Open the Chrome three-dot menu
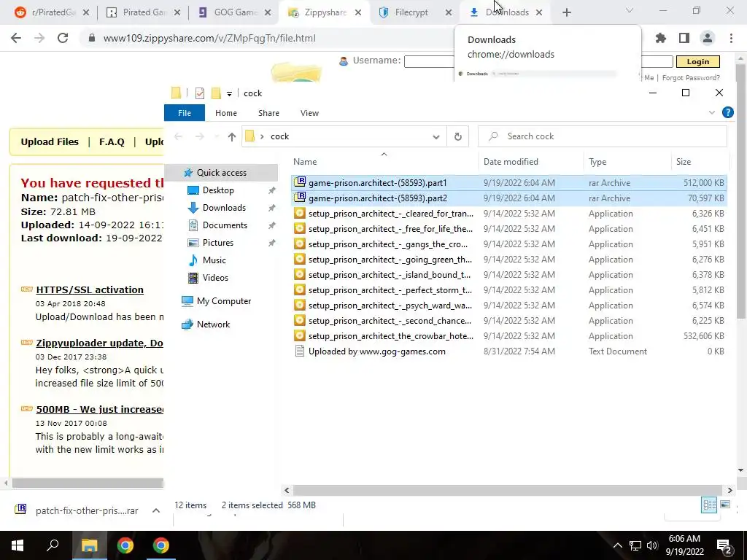Viewport: 747px width, 560px height. [x=731, y=38]
